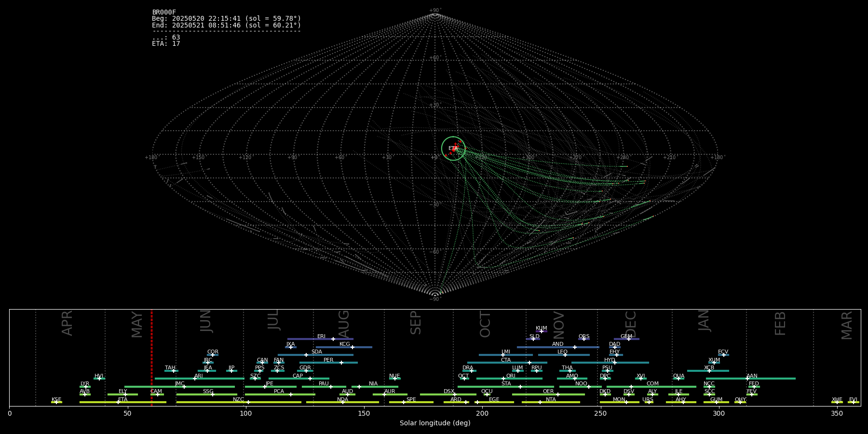Click the 'Solar longitude (deg)' axis title
This screenshot has height=434, width=868.
[x=435, y=423]
